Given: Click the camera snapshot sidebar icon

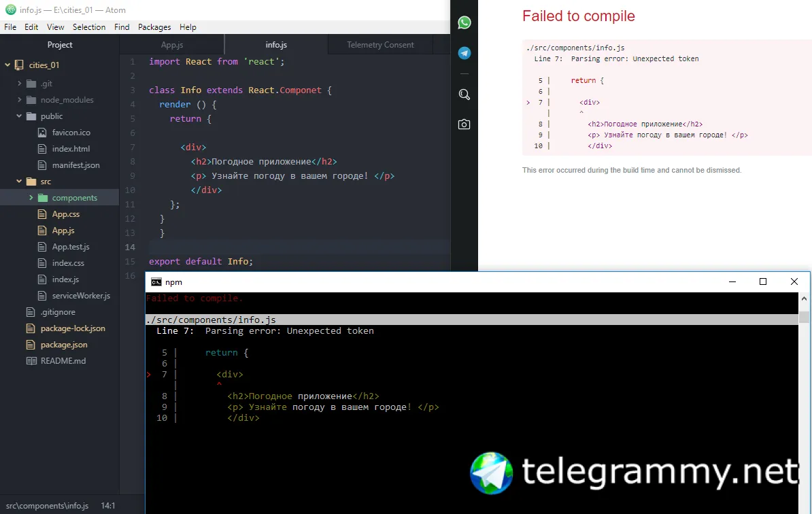Looking at the screenshot, I should coord(464,124).
